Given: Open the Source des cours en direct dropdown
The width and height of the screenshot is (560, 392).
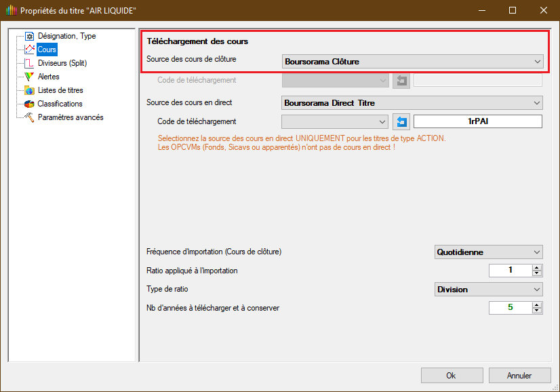Looking at the screenshot, I should [412, 103].
